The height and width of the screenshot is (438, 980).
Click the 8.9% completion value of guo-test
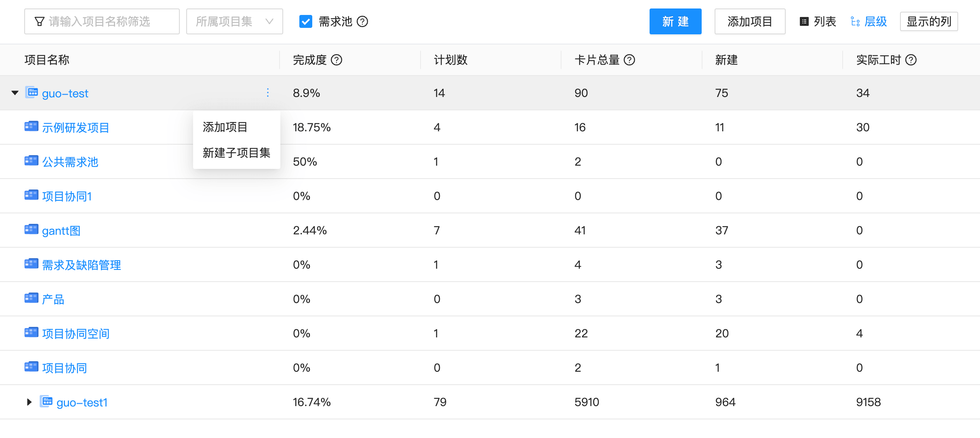[x=306, y=93]
